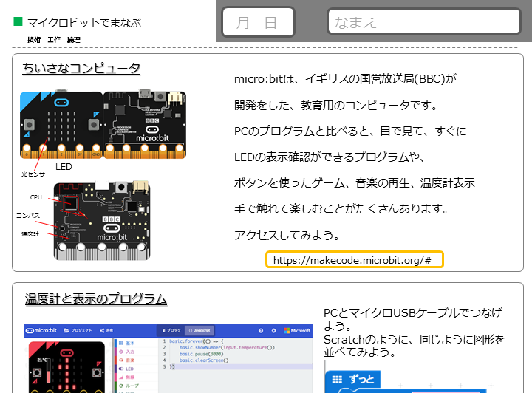Click the 技術・工作・論理 subtitle

(x=54, y=40)
